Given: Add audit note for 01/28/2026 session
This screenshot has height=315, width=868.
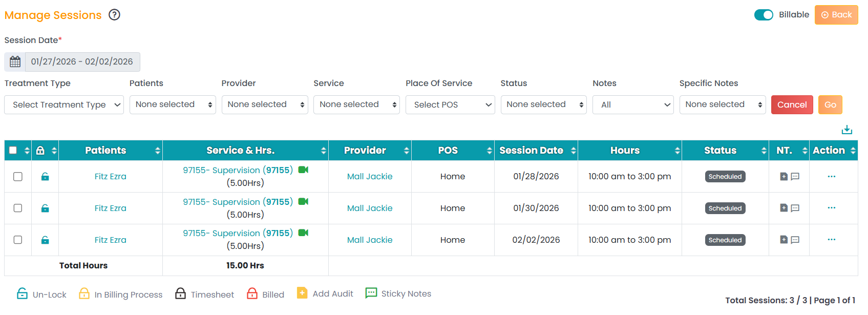Looking at the screenshot, I should click(x=784, y=177).
